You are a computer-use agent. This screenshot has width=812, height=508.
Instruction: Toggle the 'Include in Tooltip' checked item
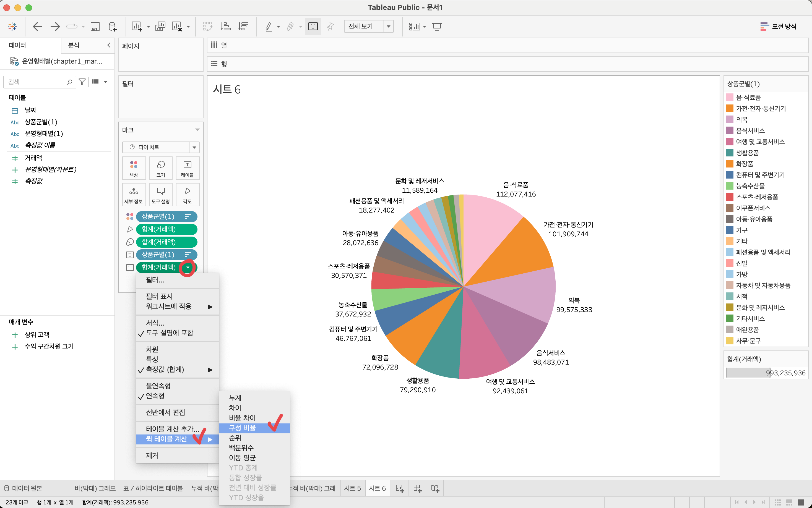click(169, 332)
